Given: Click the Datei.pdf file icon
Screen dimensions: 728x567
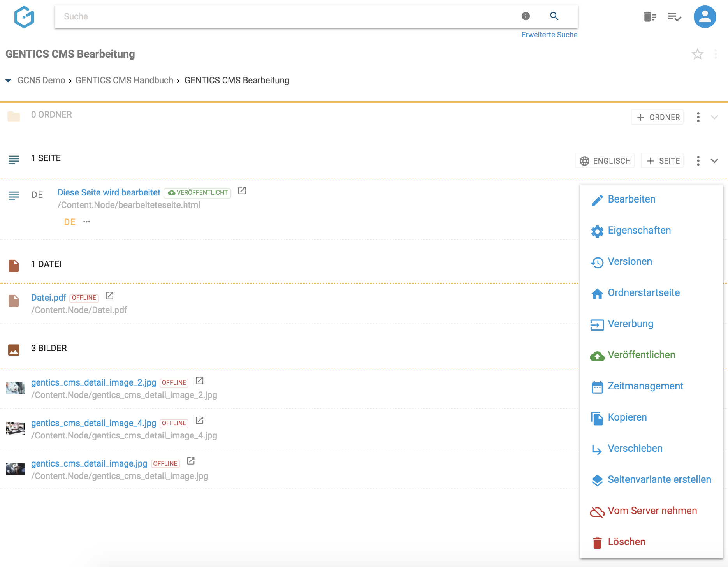Looking at the screenshot, I should [14, 301].
